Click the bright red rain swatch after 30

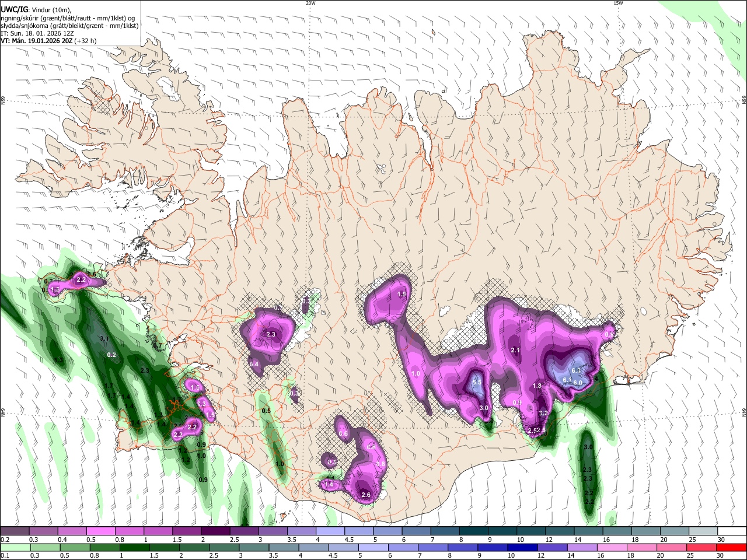(x=731, y=547)
